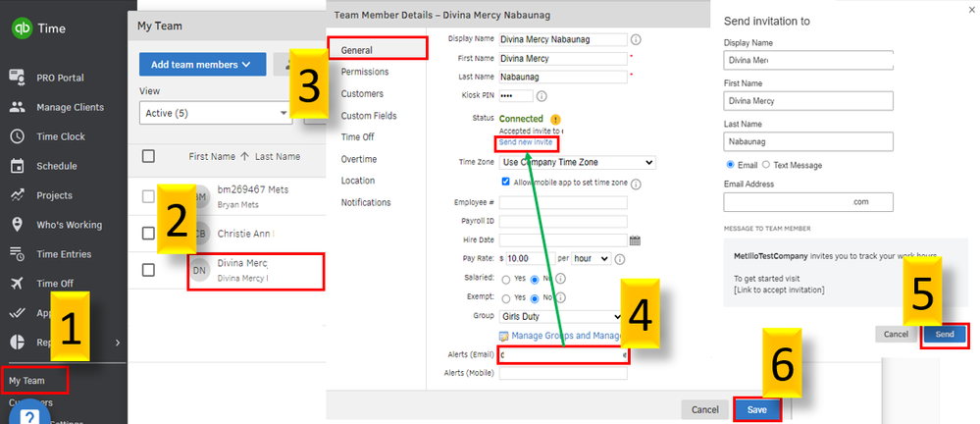
Task: Click the Time Off airplane icon
Action: click(x=18, y=284)
